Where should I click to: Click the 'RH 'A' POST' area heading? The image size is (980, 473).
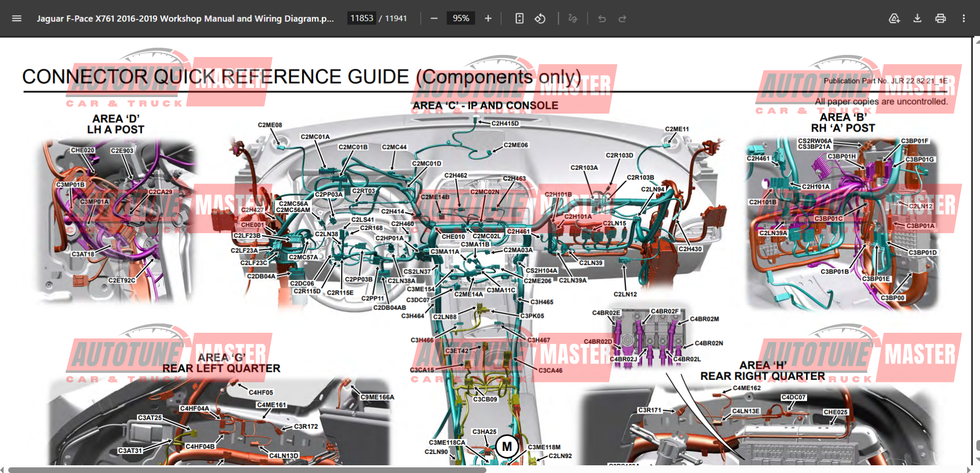tap(843, 128)
